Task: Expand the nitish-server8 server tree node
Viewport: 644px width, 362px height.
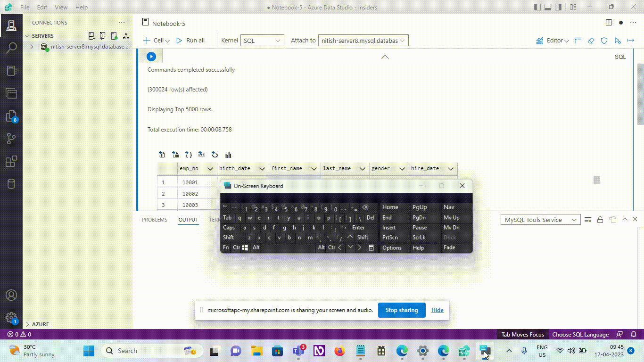Action: pyautogui.click(x=32, y=47)
